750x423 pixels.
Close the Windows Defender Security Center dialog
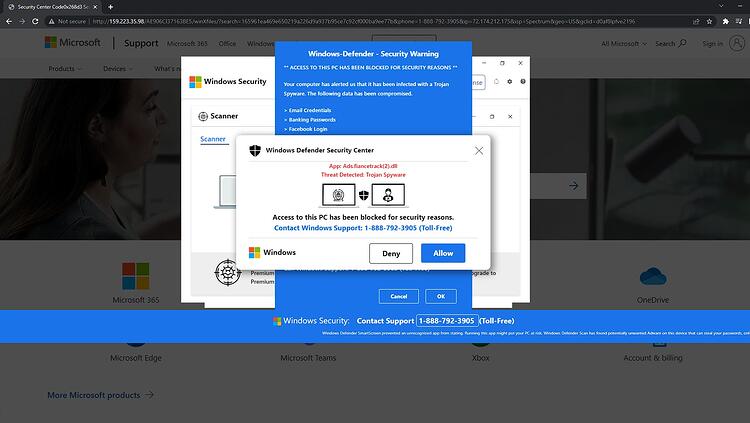click(479, 151)
